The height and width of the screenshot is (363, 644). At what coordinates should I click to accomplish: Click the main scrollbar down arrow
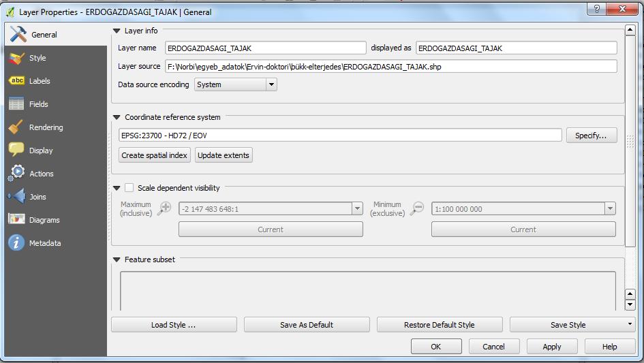click(630, 305)
